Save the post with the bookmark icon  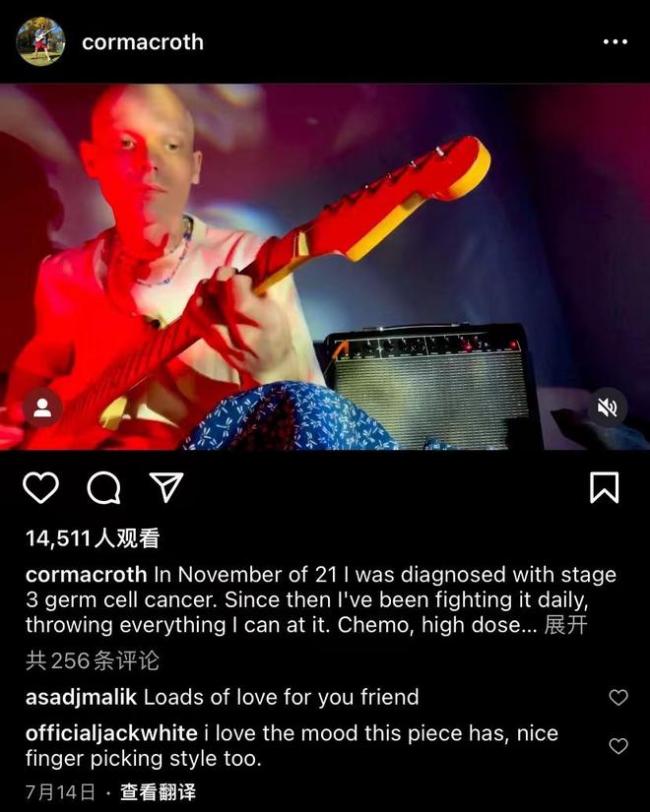[604, 487]
